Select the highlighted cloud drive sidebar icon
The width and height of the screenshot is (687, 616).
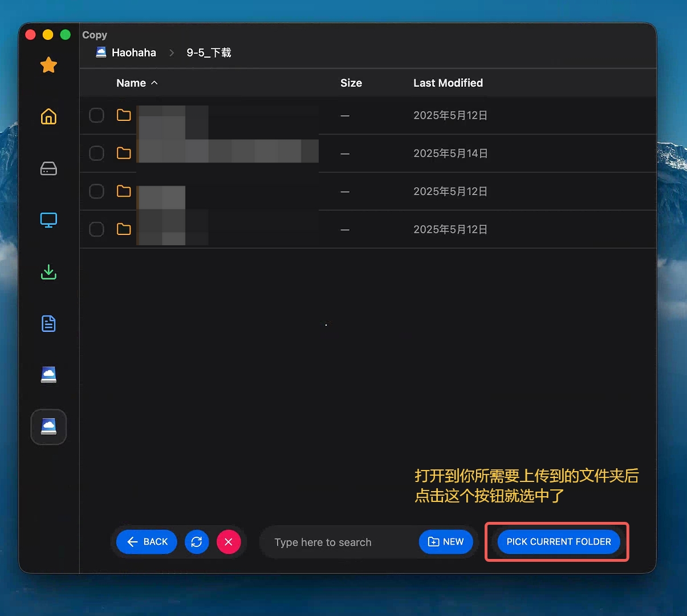pos(48,427)
